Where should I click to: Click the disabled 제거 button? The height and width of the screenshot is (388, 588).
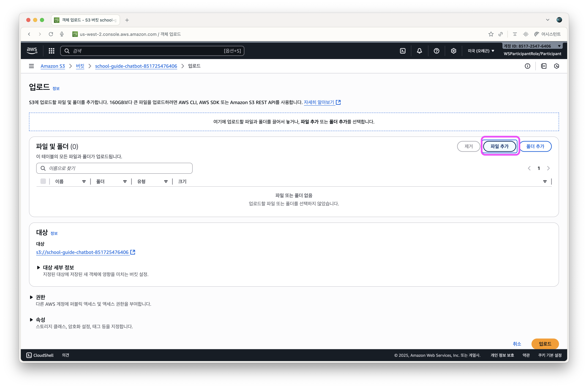point(468,146)
